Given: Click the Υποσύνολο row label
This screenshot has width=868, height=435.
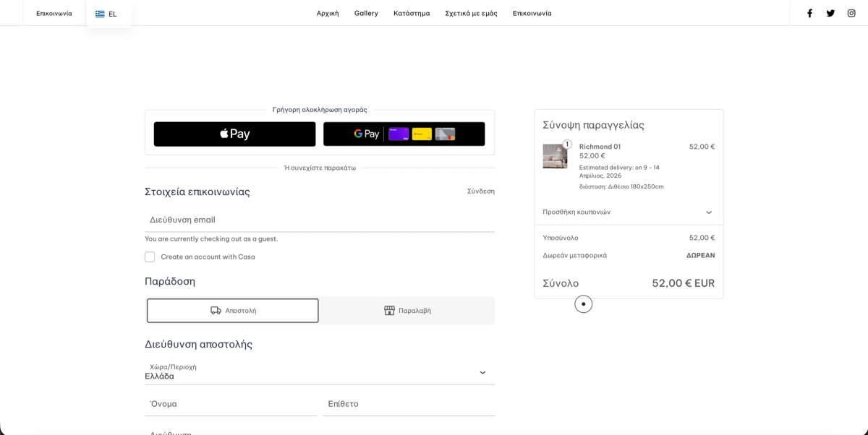Looking at the screenshot, I should point(561,238).
